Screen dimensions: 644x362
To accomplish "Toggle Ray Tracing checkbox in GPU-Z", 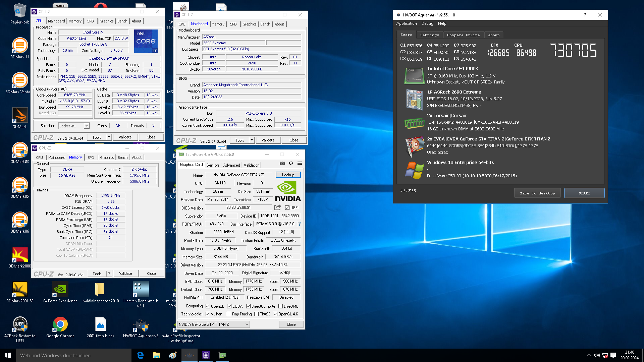I will (x=229, y=314).
